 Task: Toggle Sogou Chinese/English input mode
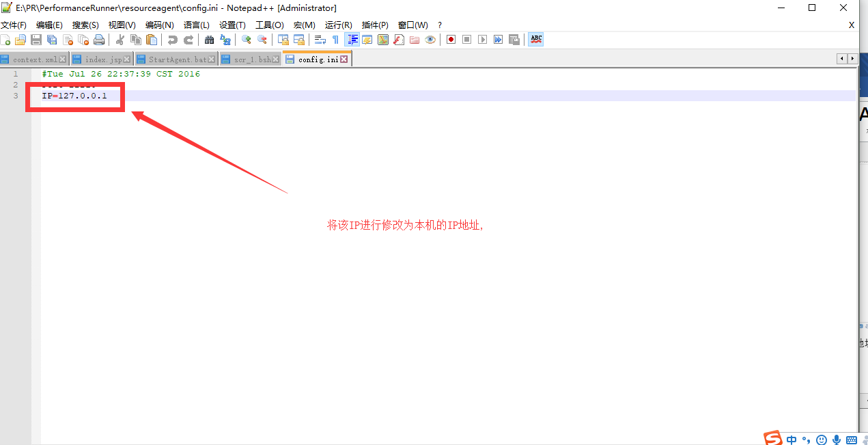click(792, 439)
